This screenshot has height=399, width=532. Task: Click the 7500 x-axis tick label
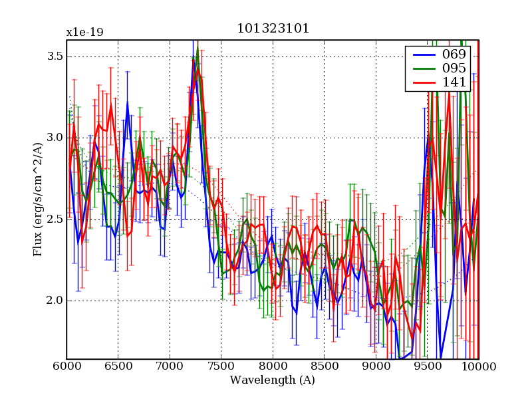221,367
